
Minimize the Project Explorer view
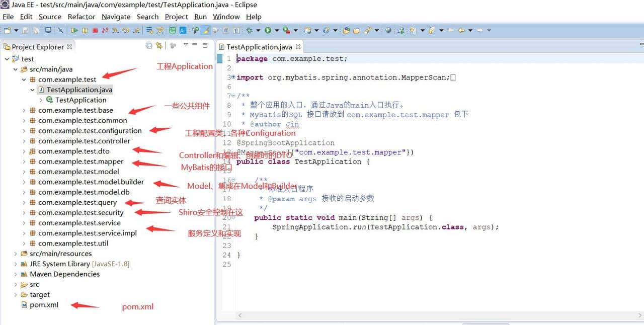click(x=194, y=45)
